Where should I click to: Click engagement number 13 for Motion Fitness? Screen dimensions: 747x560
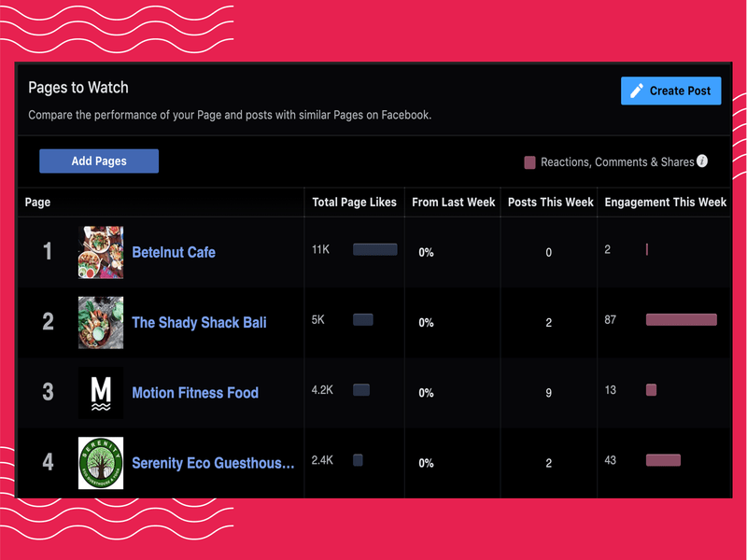(x=611, y=390)
